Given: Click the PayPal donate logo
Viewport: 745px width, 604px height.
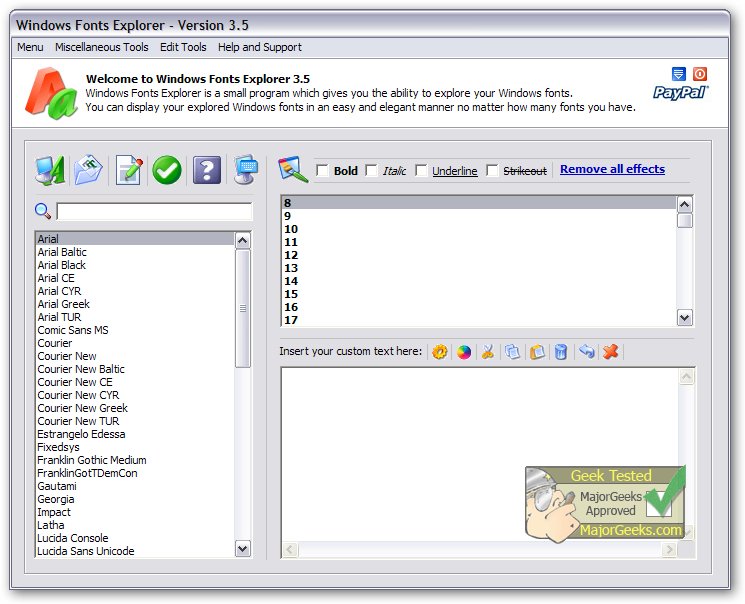Looking at the screenshot, I should point(680,92).
